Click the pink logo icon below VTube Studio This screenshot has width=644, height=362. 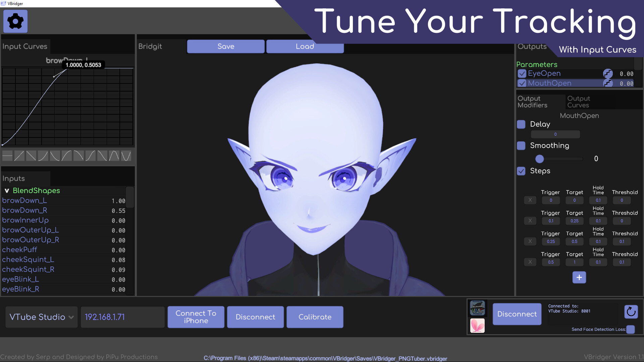pyautogui.click(x=477, y=326)
